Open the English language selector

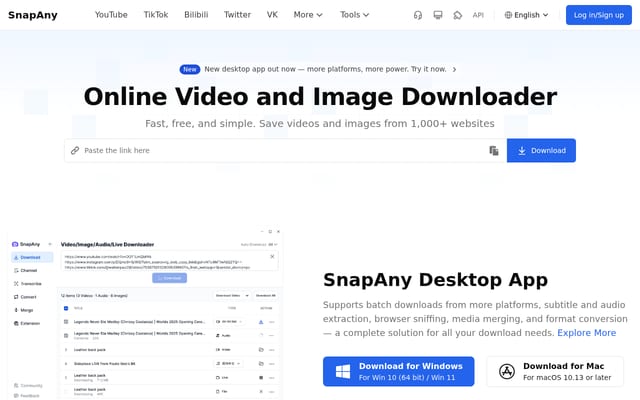click(526, 15)
